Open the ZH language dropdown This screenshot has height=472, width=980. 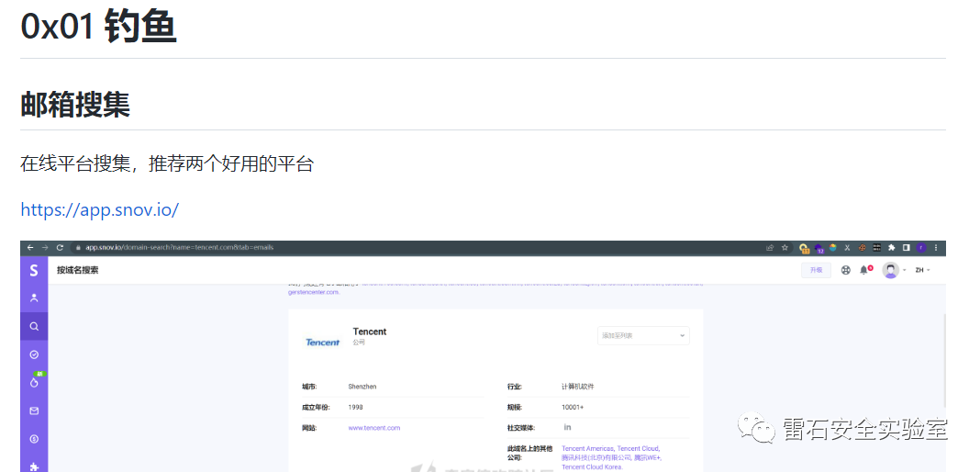(x=923, y=270)
